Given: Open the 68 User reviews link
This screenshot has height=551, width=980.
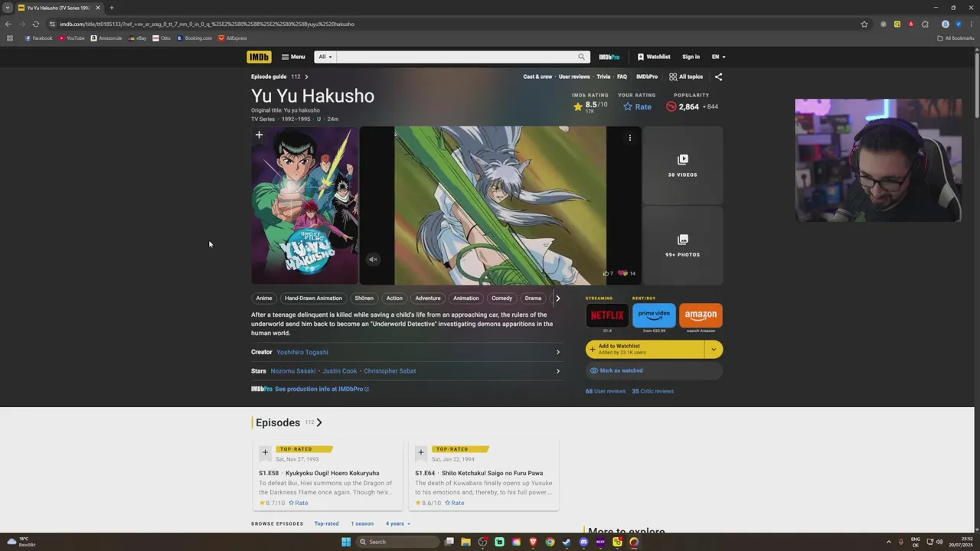Looking at the screenshot, I should [606, 391].
